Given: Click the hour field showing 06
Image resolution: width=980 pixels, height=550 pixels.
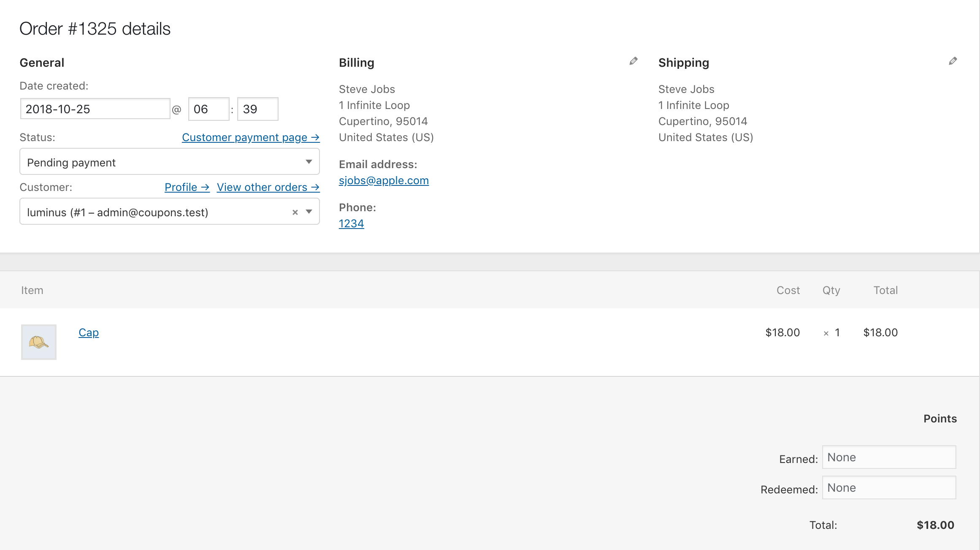Looking at the screenshot, I should click(x=208, y=109).
